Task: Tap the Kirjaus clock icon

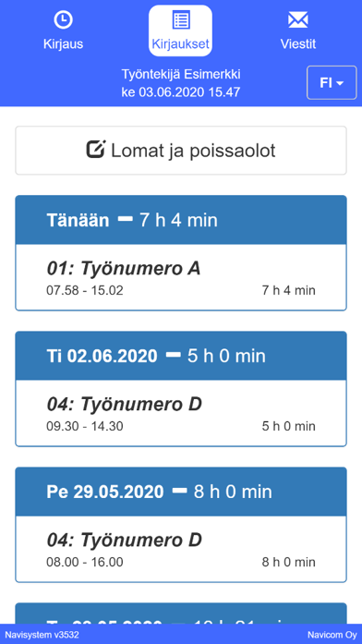Action: [x=63, y=19]
